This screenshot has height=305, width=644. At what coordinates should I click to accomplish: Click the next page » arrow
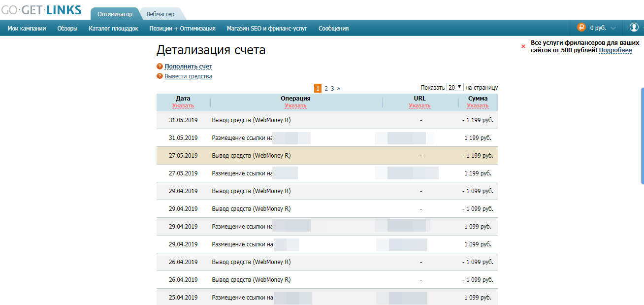339,89
